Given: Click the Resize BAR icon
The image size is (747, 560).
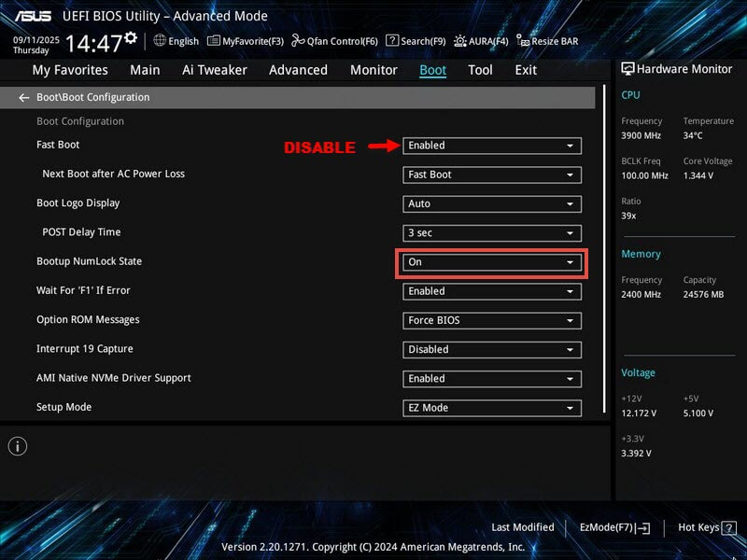Looking at the screenshot, I should coord(523,41).
